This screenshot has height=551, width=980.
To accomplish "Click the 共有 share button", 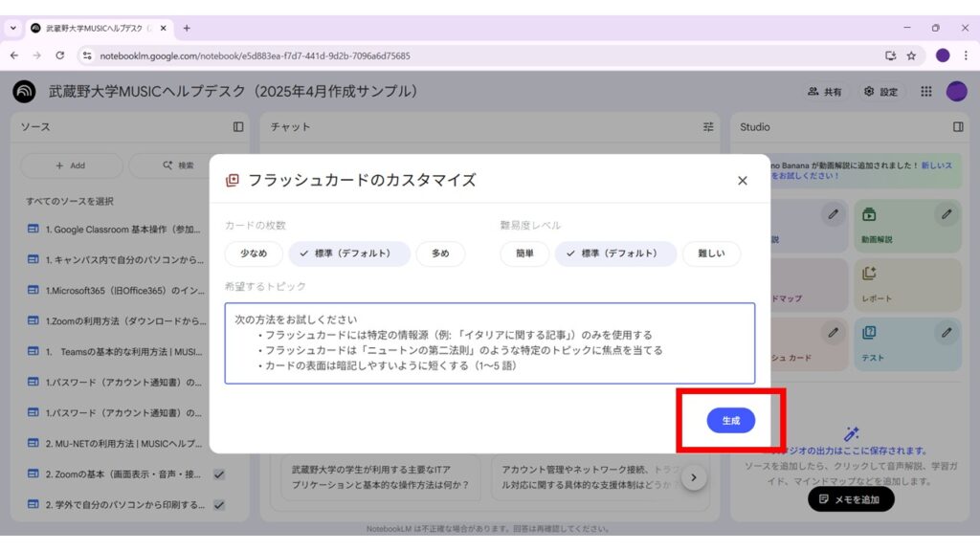I will click(x=825, y=92).
